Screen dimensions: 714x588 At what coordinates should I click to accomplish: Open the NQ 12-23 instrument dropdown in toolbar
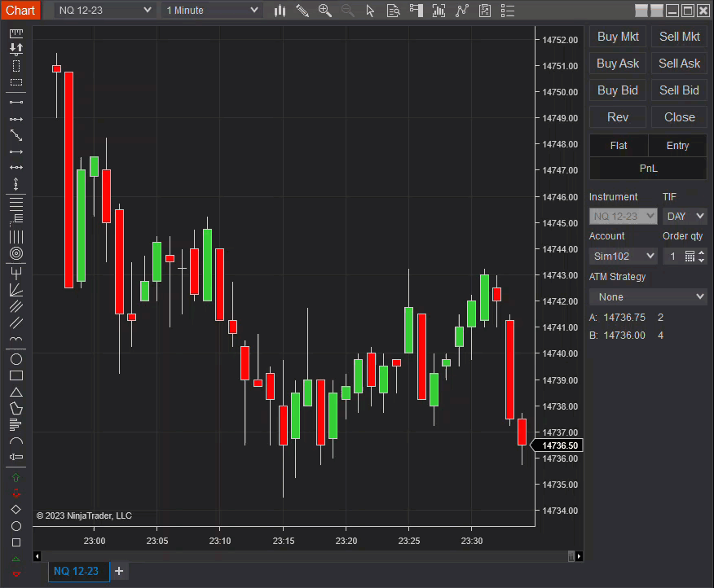[104, 10]
